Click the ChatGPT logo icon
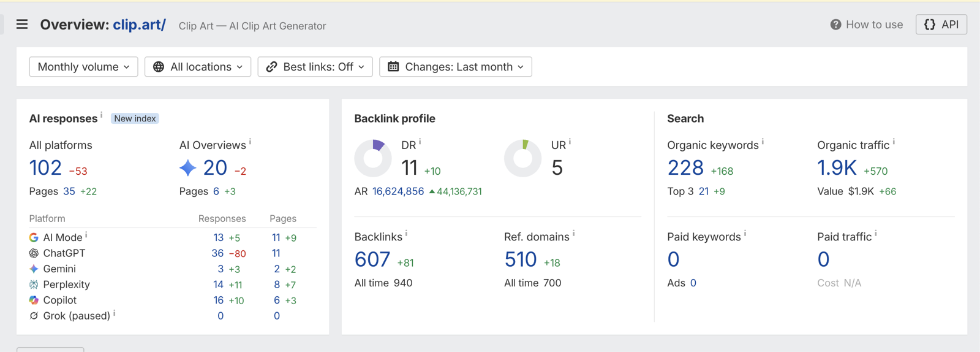 click(x=34, y=253)
